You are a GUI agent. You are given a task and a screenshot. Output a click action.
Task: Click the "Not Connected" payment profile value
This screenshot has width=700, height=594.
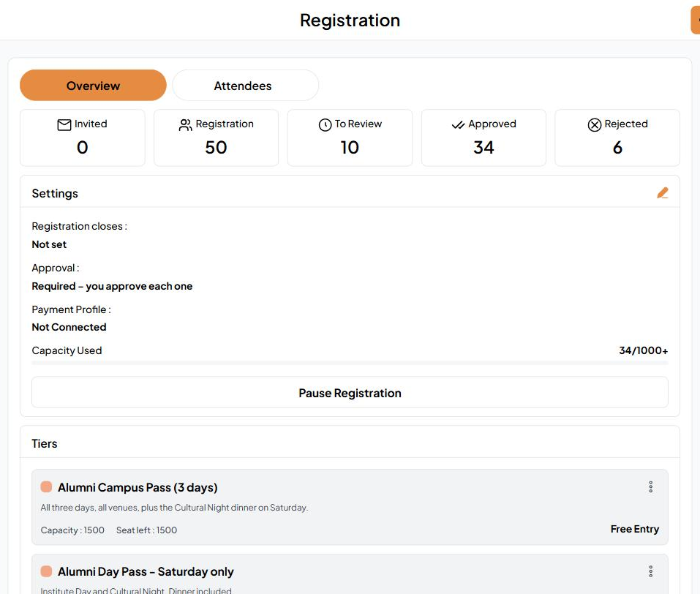69,327
